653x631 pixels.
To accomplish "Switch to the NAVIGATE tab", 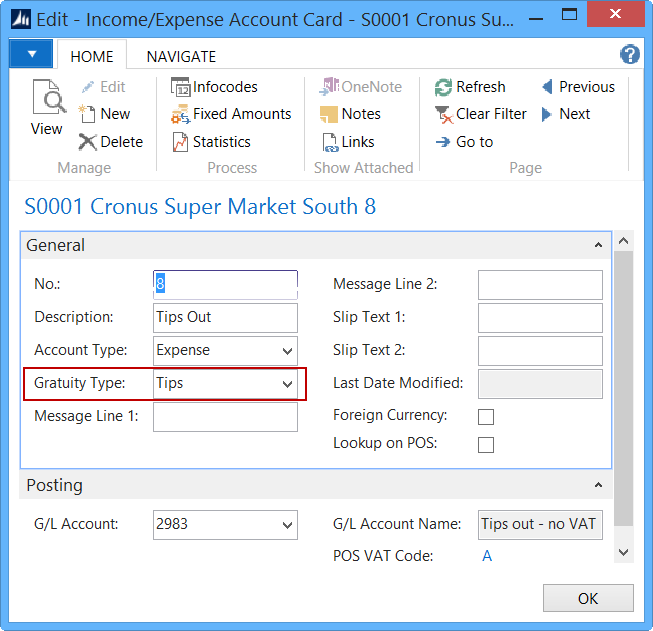I will pos(181,56).
